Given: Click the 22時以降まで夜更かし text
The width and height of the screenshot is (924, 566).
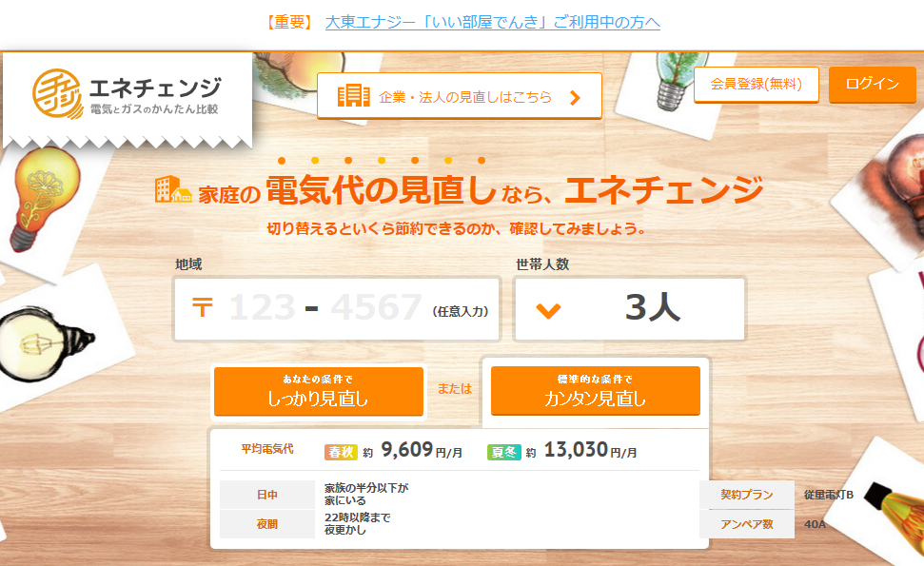Looking at the screenshot, I should pyautogui.click(x=357, y=523).
